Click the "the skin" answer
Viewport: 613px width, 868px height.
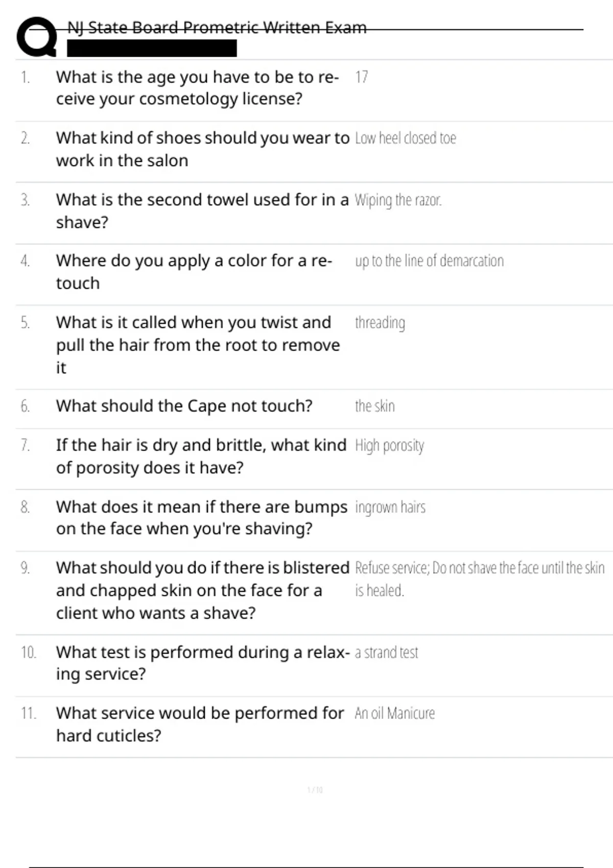coord(375,406)
